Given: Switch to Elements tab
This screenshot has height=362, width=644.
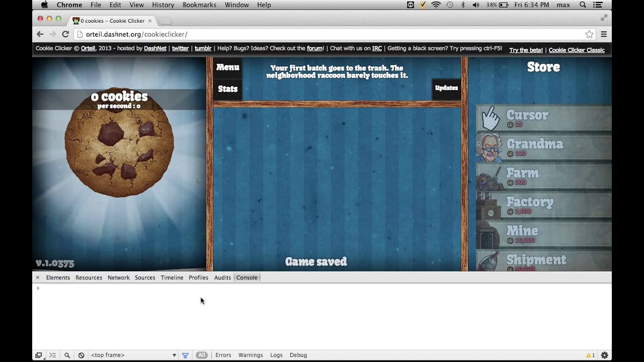Looking at the screenshot, I should coord(58,278).
